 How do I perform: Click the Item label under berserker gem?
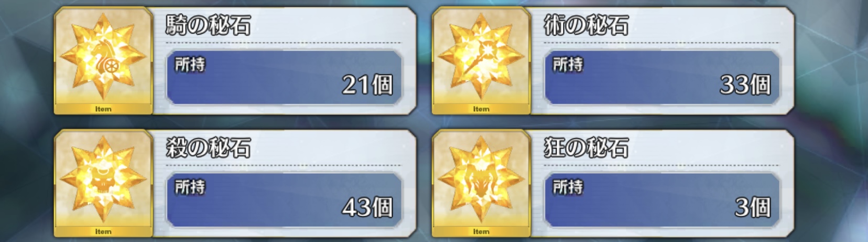pyautogui.click(x=481, y=232)
